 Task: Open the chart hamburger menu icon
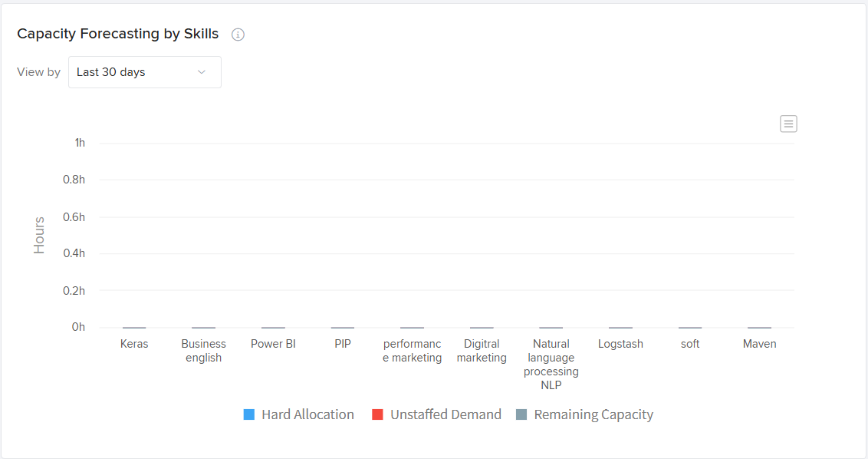tap(788, 124)
